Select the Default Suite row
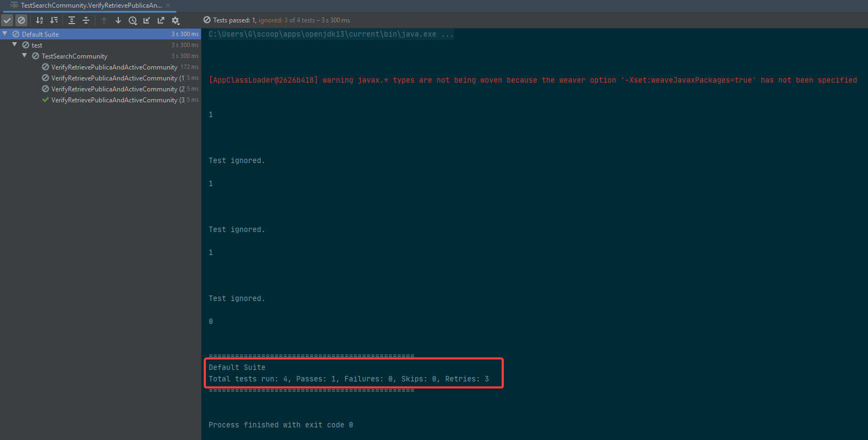868x440 pixels. point(101,34)
